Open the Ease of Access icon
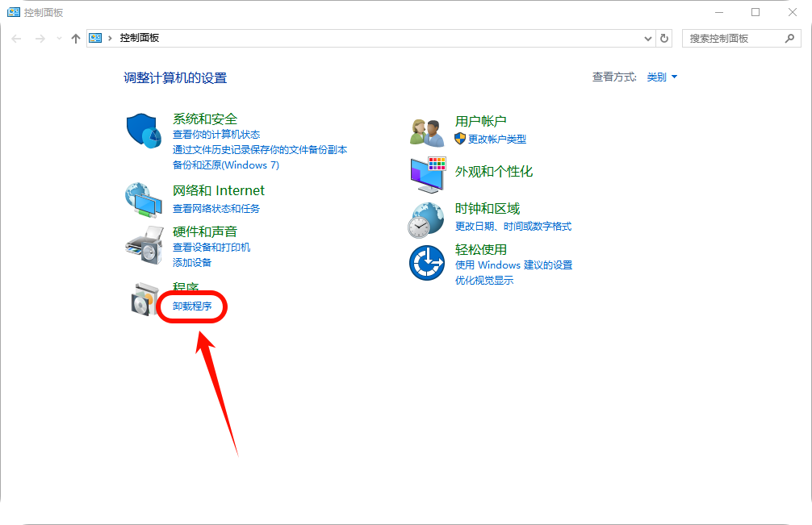The image size is (812, 525). pyautogui.click(x=427, y=263)
